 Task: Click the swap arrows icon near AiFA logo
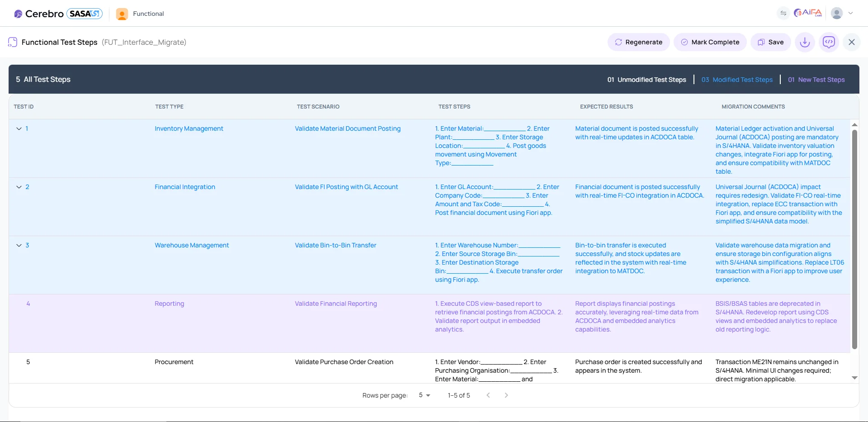click(x=783, y=13)
